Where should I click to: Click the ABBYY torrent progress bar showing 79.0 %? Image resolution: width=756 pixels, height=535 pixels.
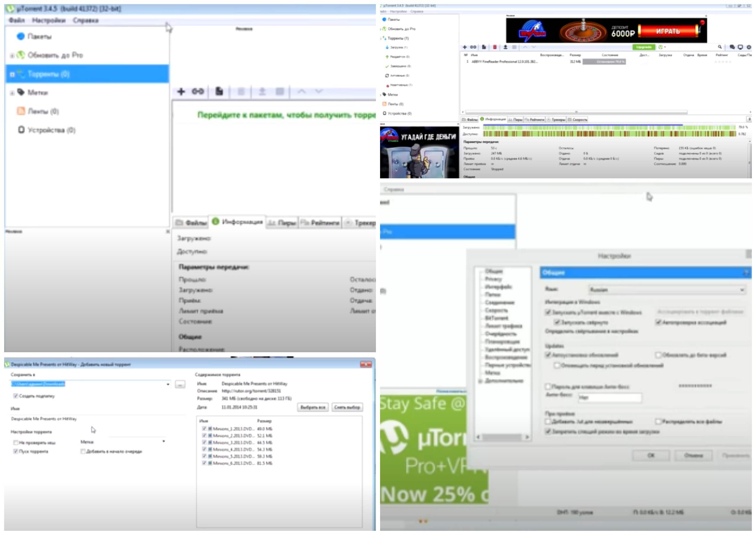(x=604, y=62)
